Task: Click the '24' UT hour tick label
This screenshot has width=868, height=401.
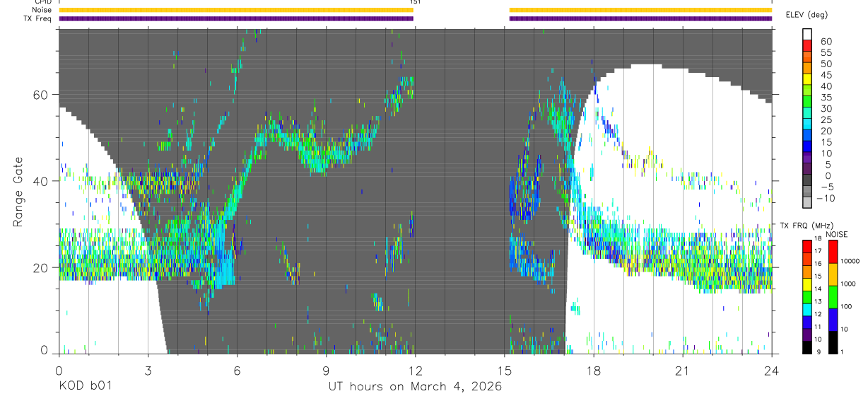Action: pyautogui.click(x=772, y=369)
